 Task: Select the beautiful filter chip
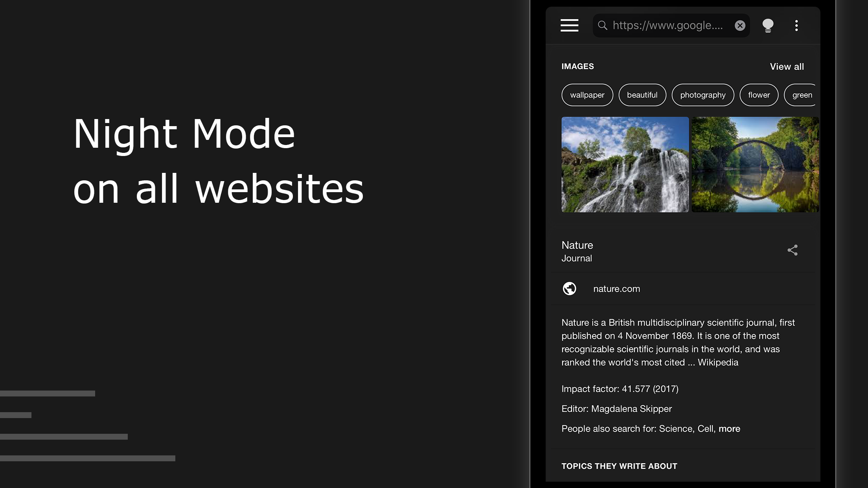pos(642,95)
